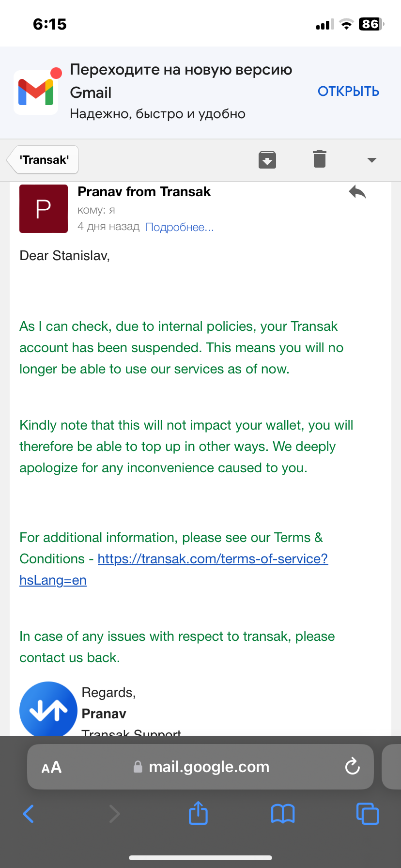Reply using the arrow icon

pos(357,192)
